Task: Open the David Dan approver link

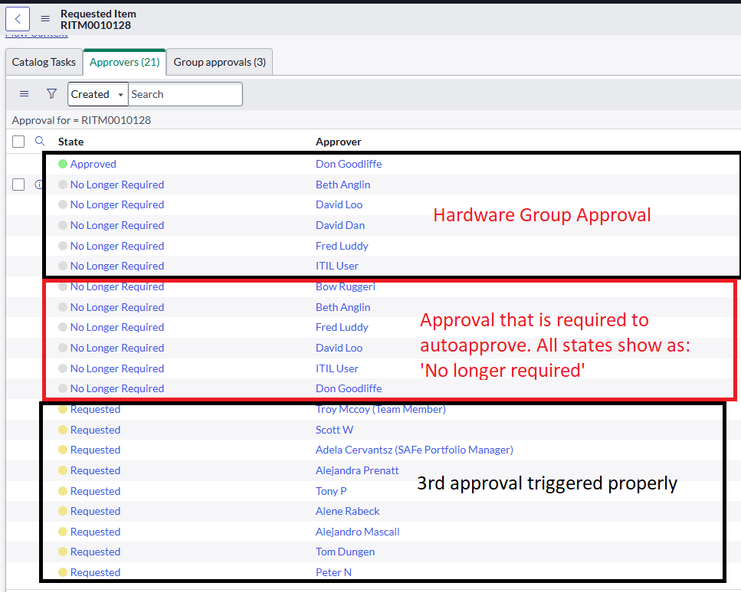Action: point(340,225)
